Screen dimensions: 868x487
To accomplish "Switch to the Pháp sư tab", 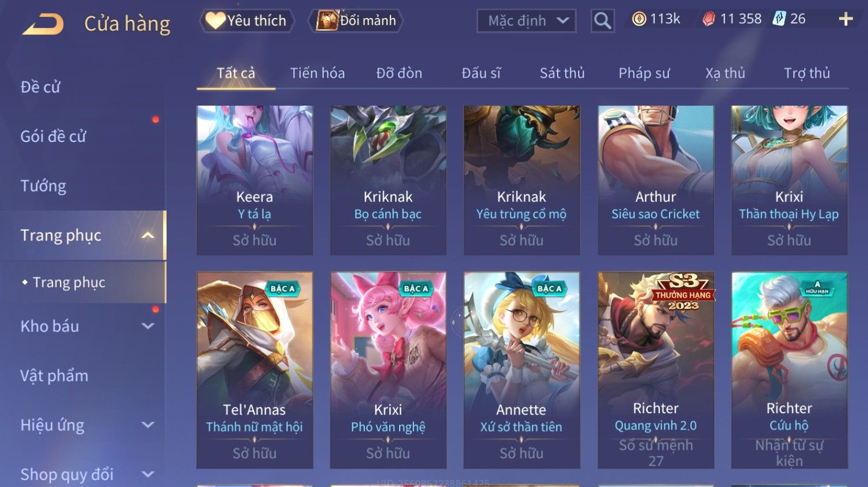I will [644, 73].
